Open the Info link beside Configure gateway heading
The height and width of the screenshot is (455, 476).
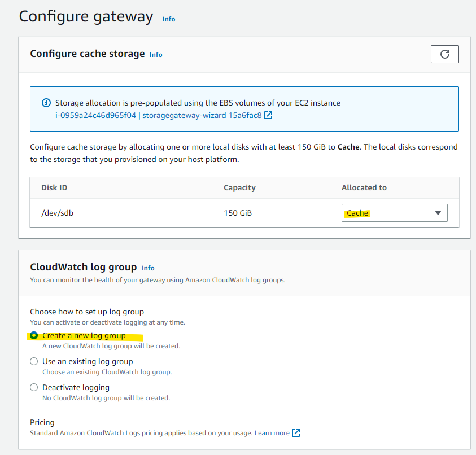click(168, 19)
